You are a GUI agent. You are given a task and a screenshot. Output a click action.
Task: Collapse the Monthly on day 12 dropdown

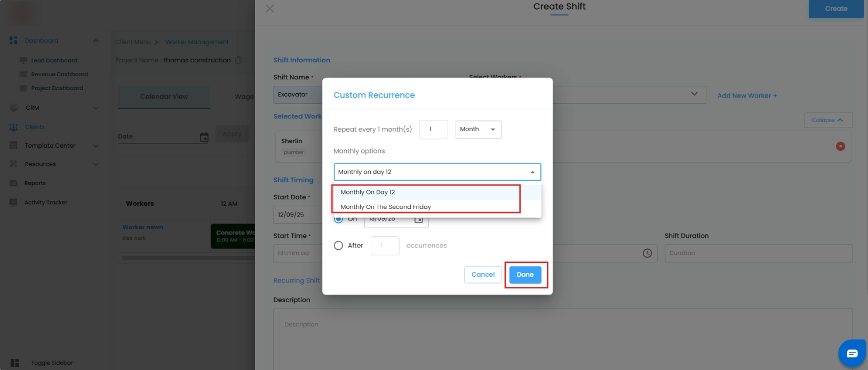pyautogui.click(x=532, y=172)
